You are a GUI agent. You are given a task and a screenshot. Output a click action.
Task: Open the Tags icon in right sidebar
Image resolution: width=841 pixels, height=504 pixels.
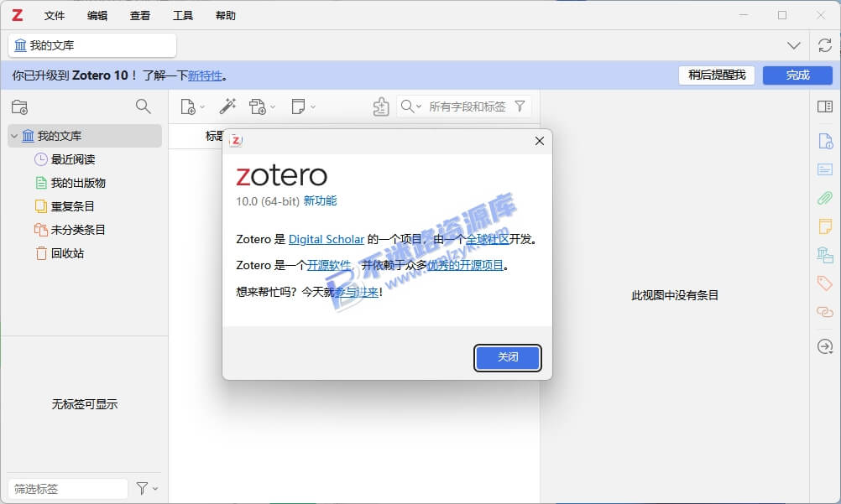[x=825, y=283]
